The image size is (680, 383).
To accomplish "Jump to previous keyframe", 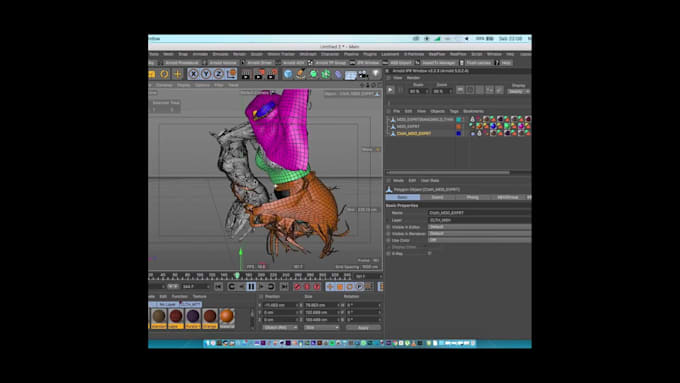I will (x=231, y=286).
